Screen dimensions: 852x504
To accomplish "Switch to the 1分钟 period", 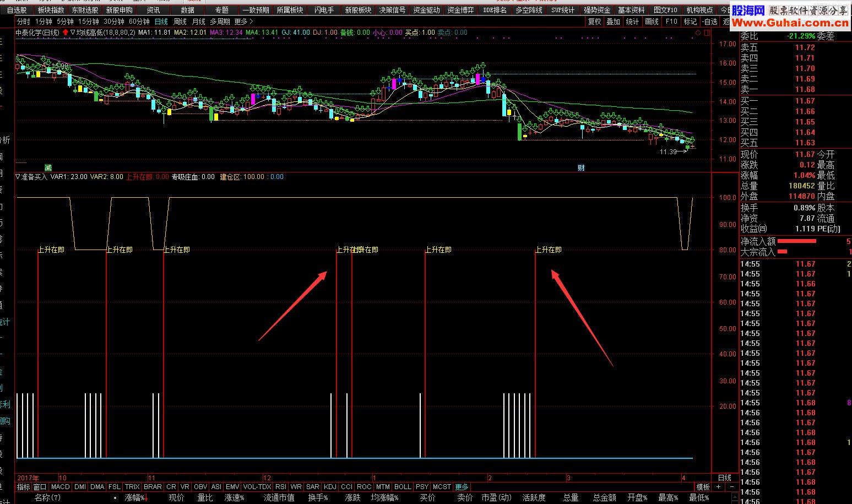I will pos(44,21).
